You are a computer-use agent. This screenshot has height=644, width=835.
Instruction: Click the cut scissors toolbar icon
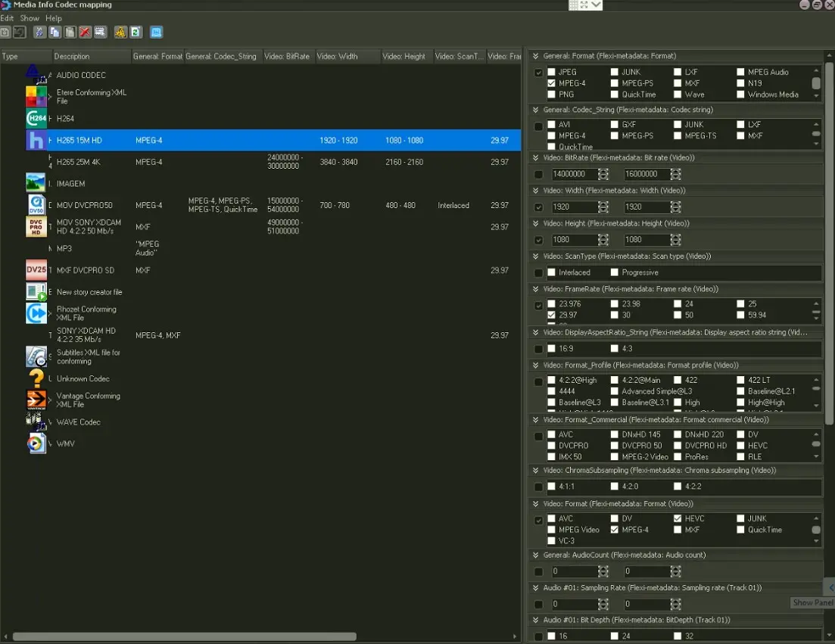(x=40, y=33)
